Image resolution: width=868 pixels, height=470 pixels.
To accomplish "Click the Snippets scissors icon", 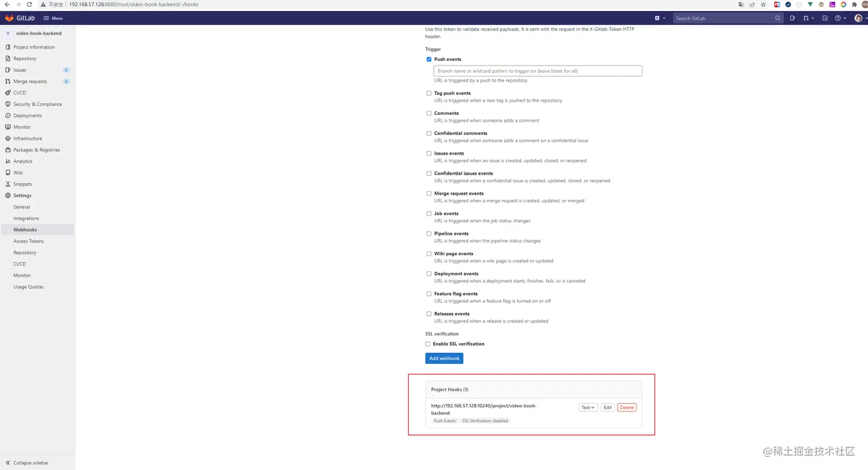I will pos(7,184).
